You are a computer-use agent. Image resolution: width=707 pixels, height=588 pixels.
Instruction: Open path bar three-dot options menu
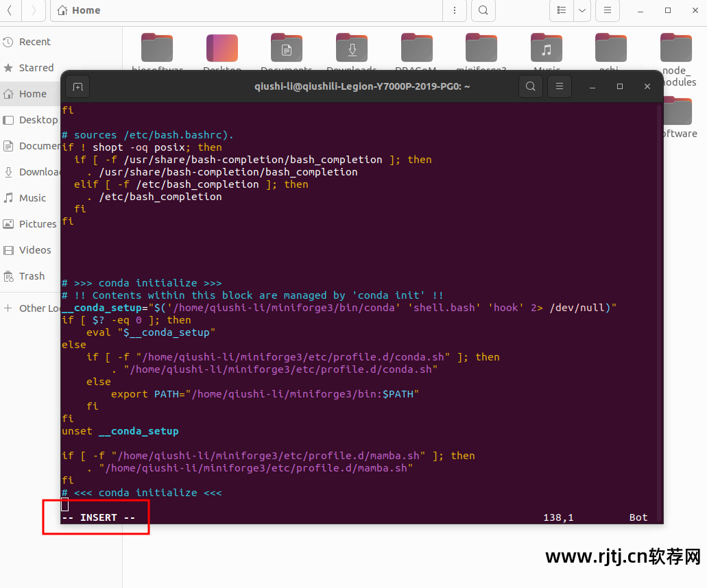pos(454,10)
